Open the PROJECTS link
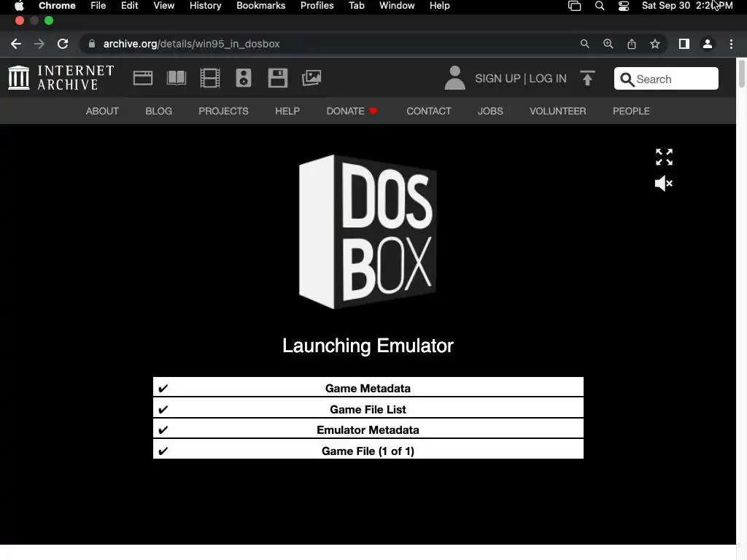The width and height of the screenshot is (747, 560). [x=223, y=111]
